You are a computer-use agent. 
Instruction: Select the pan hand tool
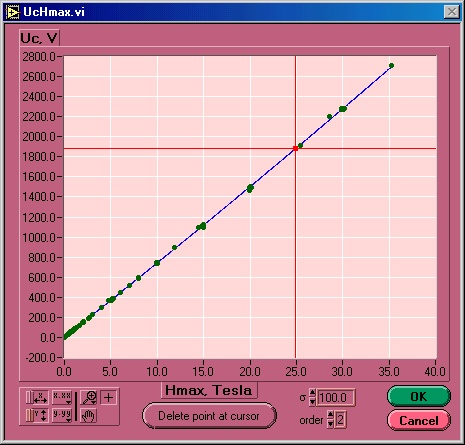click(88, 416)
